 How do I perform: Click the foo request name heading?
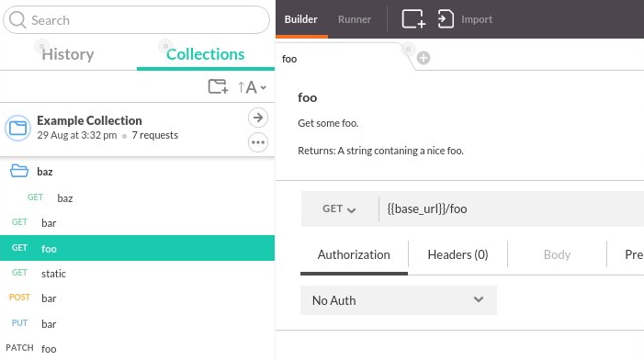tap(307, 97)
